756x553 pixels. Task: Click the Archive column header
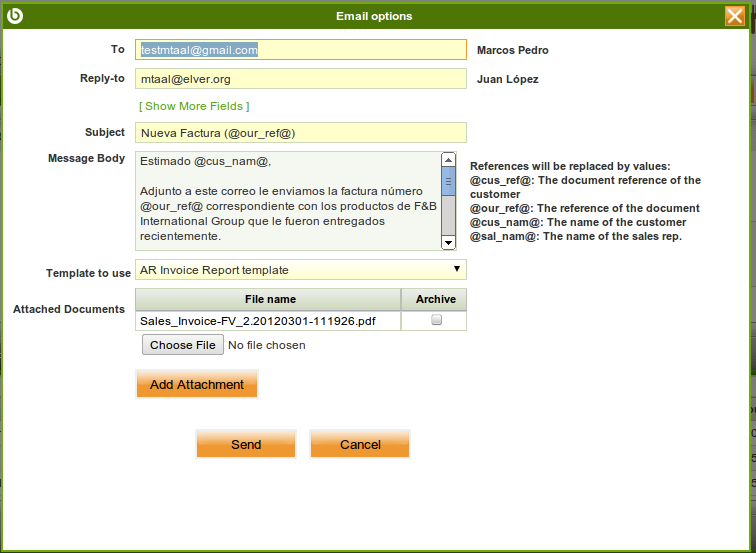[435, 299]
